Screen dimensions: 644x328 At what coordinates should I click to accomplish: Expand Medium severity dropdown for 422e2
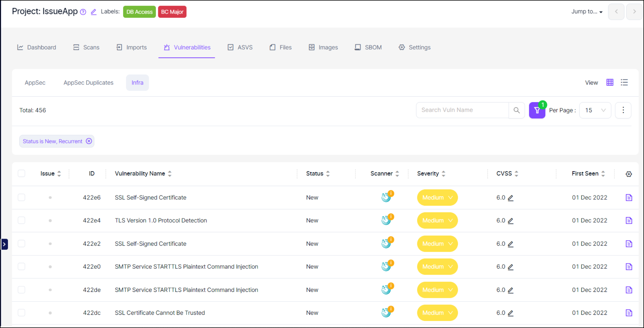point(437,244)
